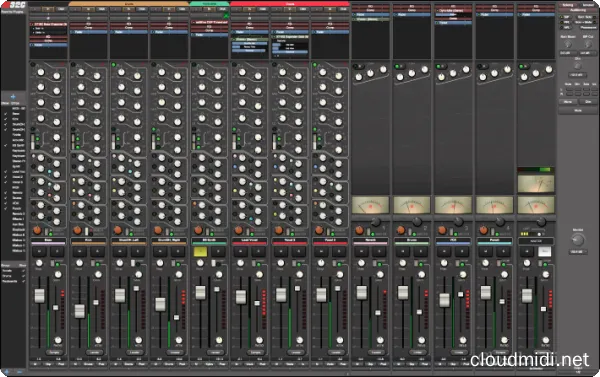Click the Harrison 32C logo at top-left

13,5
